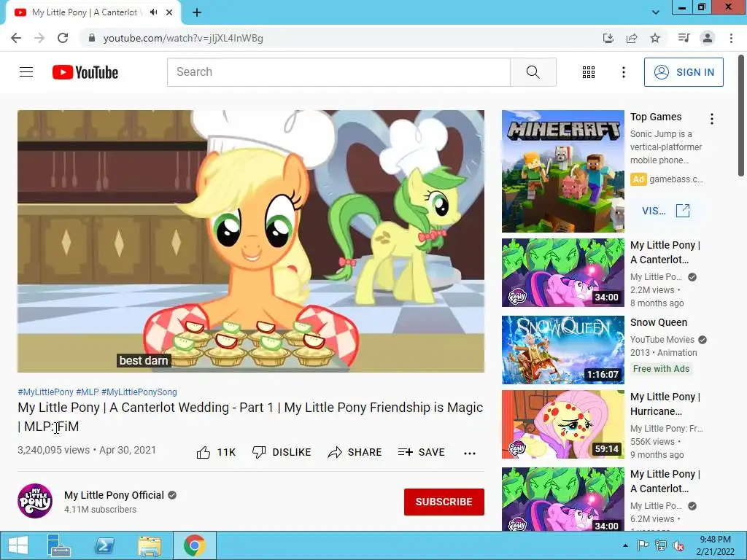The height and width of the screenshot is (560, 747).
Task: Subscribe to My Little Pony Official
Action: (x=444, y=502)
